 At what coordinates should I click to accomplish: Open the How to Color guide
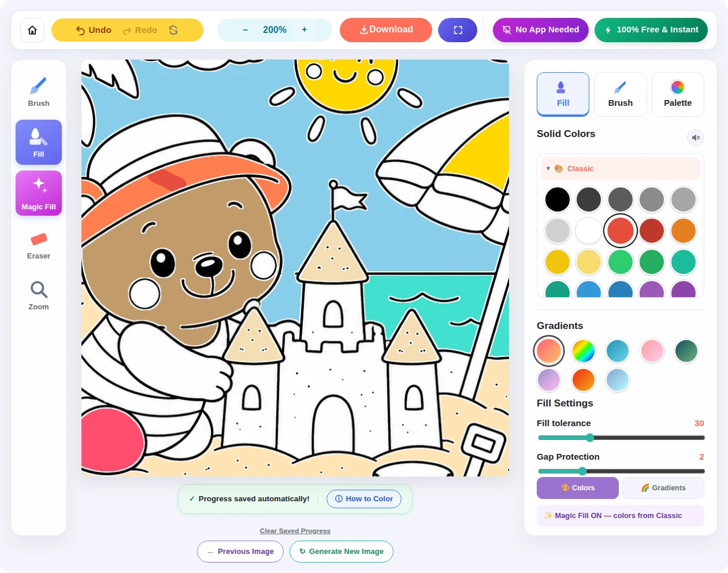(364, 499)
